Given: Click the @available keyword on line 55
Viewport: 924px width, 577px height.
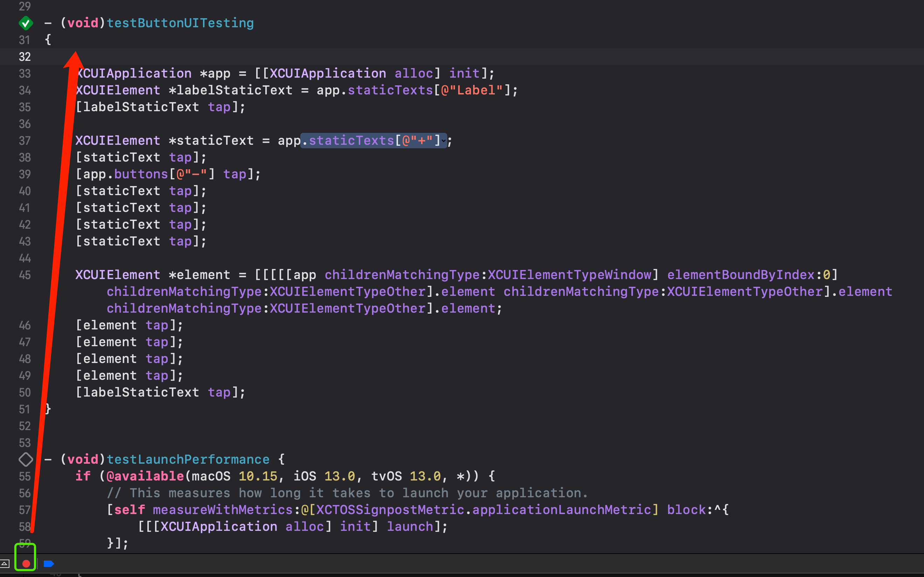Looking at the screenshot, I should click(x=145, y=476).
